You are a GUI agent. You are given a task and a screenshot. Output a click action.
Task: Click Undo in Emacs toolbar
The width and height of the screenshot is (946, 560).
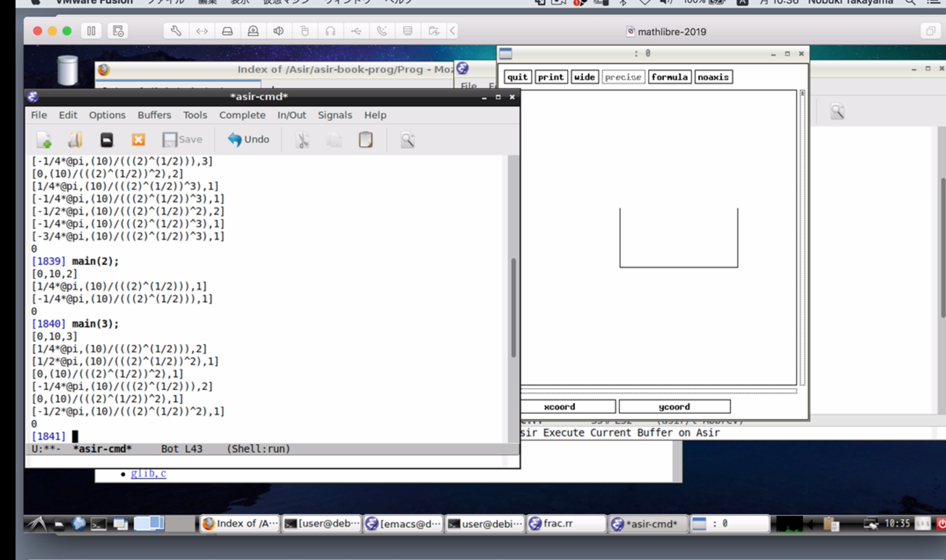point(249,140)
